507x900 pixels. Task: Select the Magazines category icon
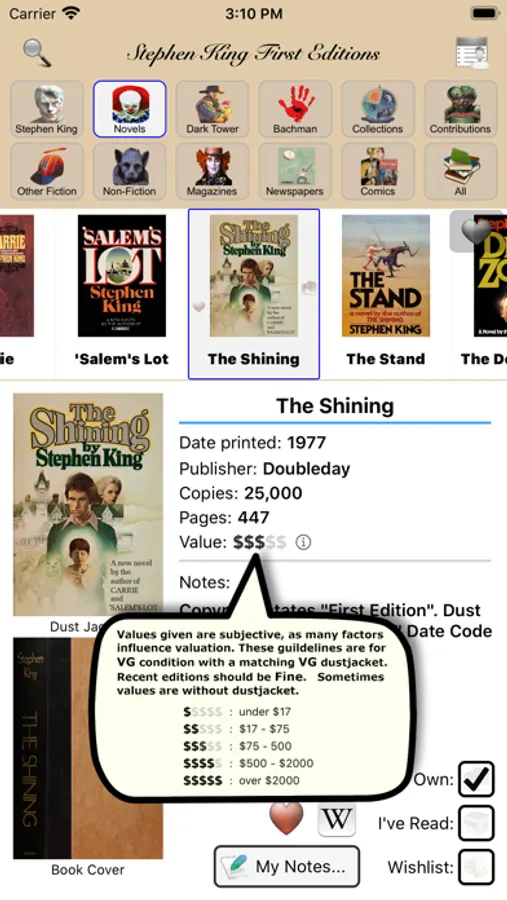[212, 172]
